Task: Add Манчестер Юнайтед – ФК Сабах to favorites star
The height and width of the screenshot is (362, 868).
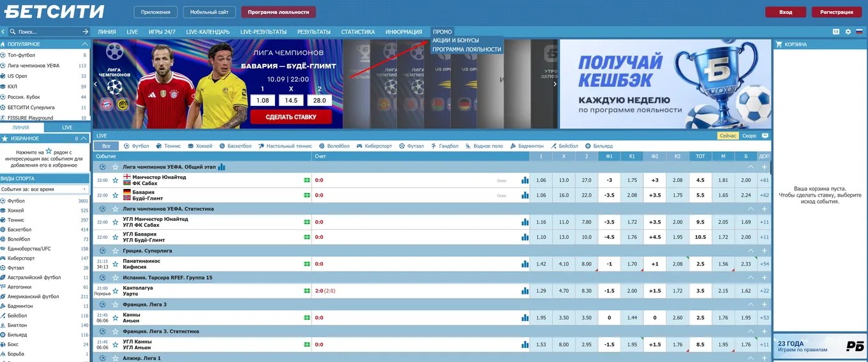Action: pyautogui.click(x=116, y=180)
